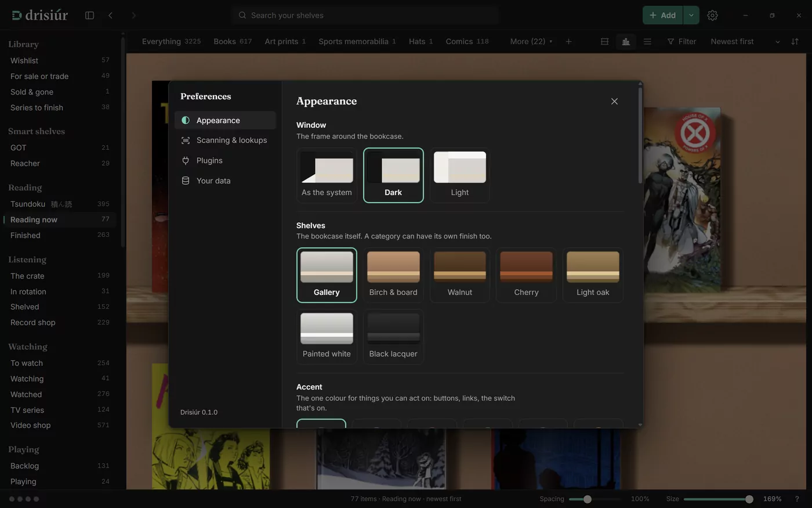Select Light window theme
The width and height of the screenshot is (812, 508).
point(460,175)
